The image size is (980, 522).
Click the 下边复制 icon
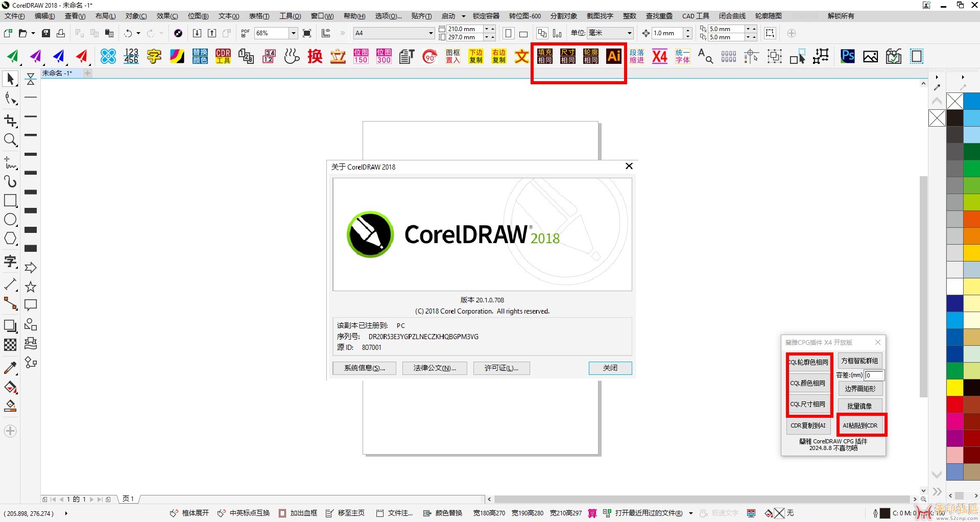click(x=476, y=56)
